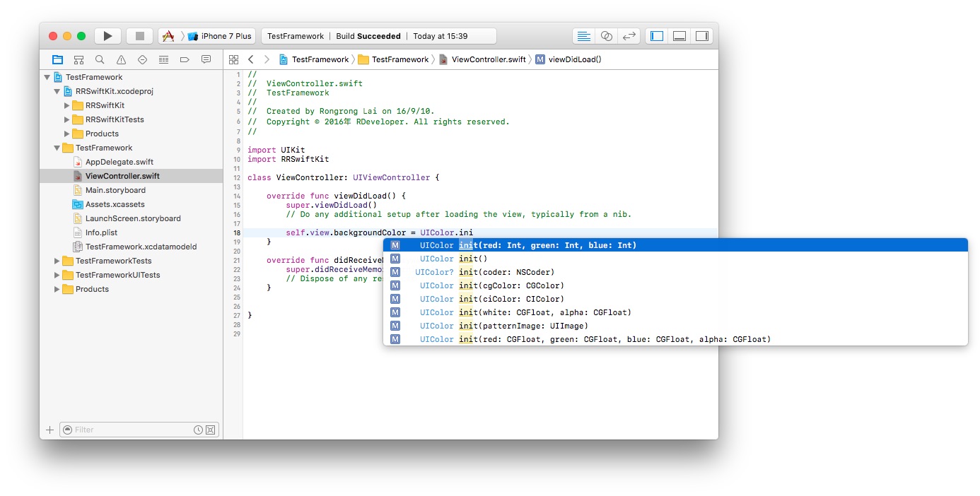Collapse the TestFramework project root triangle

pos(47,77)
